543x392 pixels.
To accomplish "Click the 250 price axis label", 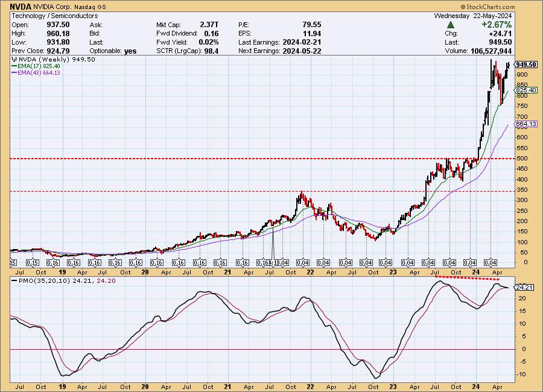I will click(x=521, y=211).
